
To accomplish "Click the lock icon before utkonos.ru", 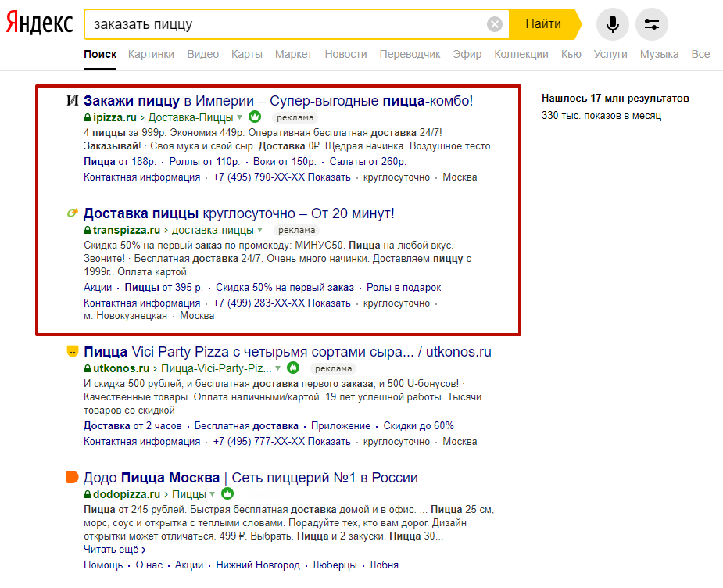I will pyautogui.click(x=87, y=368).
